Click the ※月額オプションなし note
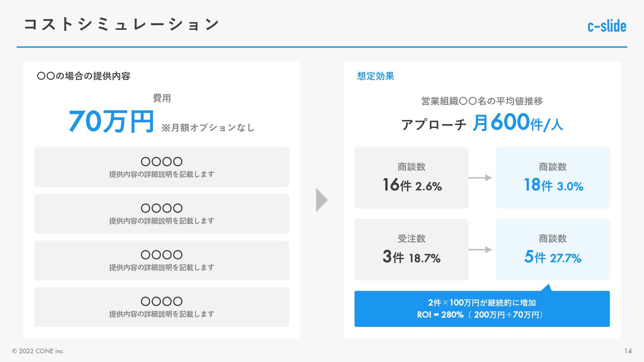The image size is (644, 362). 208,128
